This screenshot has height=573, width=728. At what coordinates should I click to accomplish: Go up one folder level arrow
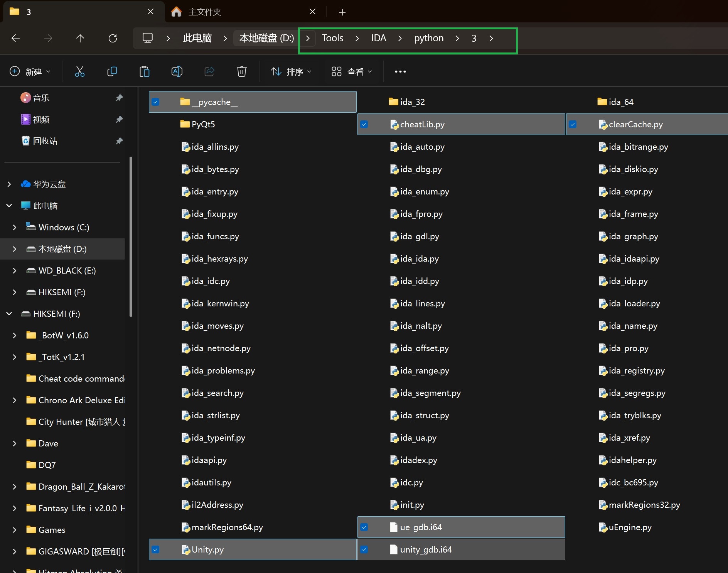(x=80, y=38)
